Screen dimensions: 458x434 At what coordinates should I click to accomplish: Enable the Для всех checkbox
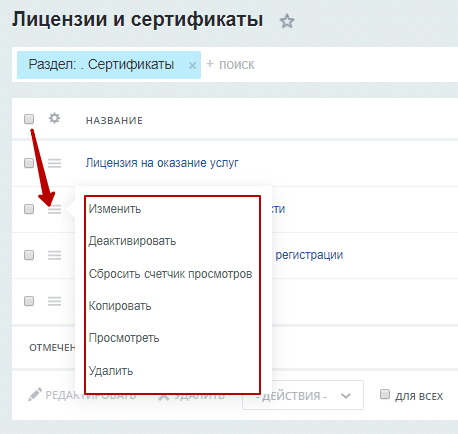(x=385, y=394)
